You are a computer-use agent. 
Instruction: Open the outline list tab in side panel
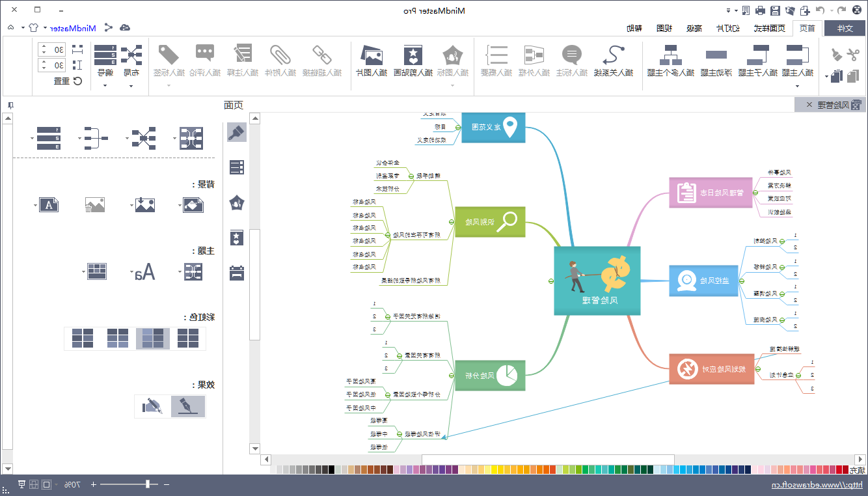(x=237, y=167)
